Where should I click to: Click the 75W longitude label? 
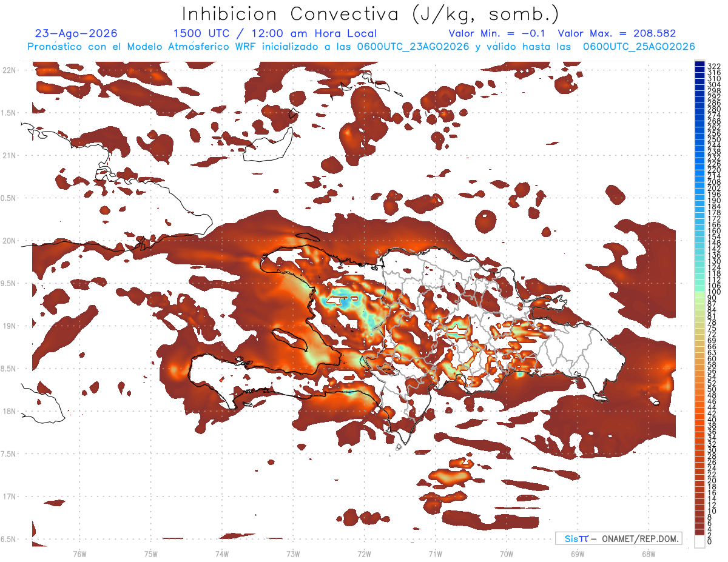tap(151, 554)
